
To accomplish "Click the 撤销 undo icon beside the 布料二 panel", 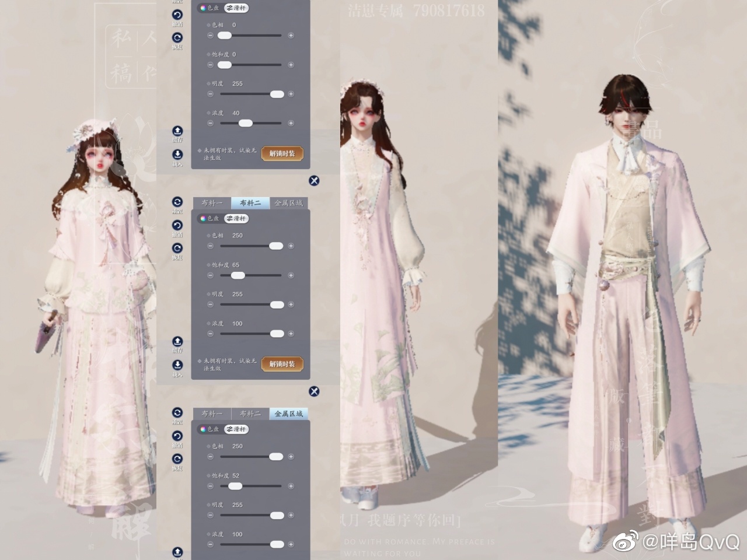I will coord(177,225).
